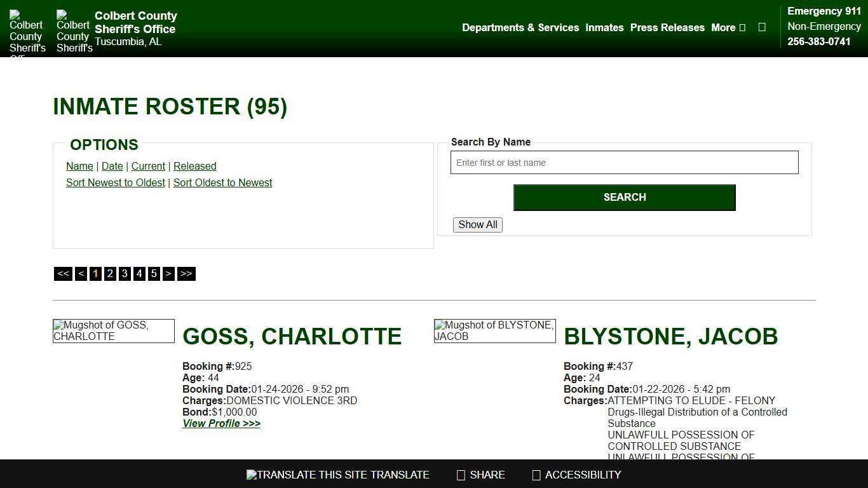Open the Departments & Services menu
The height and width of the screenshot is (488, 868).
[x=520, y=27]
